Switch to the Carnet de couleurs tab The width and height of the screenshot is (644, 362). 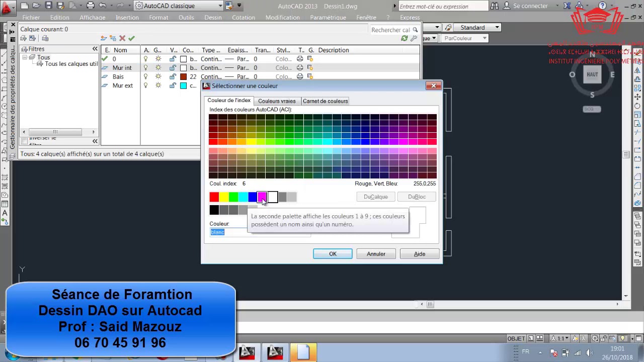(325, 101)
